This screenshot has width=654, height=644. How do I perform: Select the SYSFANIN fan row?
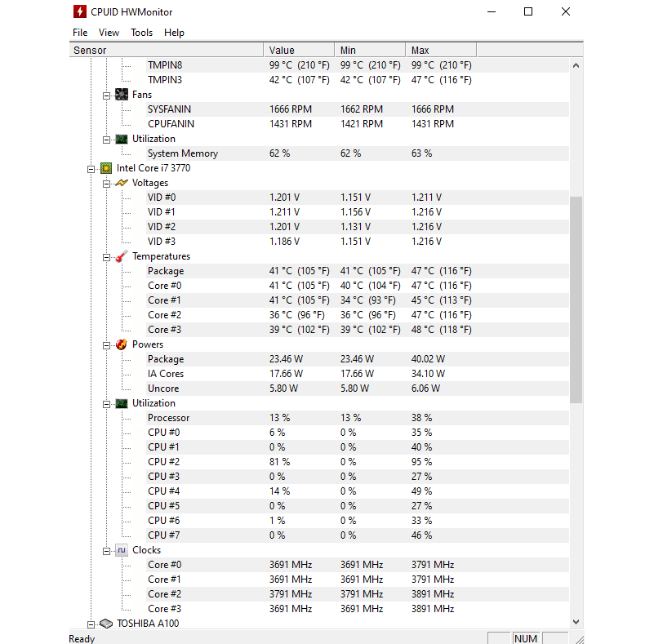pyautogui.click(x=358, y=109)
